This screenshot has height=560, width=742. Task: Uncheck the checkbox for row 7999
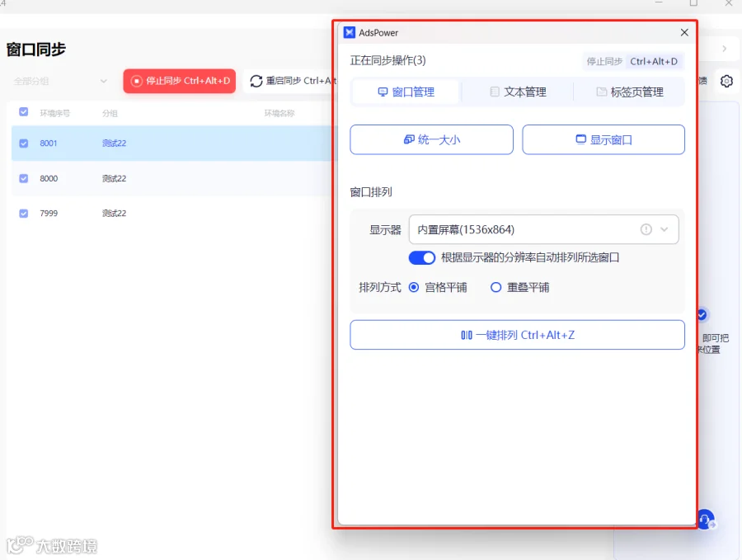[x=24, y=214]
